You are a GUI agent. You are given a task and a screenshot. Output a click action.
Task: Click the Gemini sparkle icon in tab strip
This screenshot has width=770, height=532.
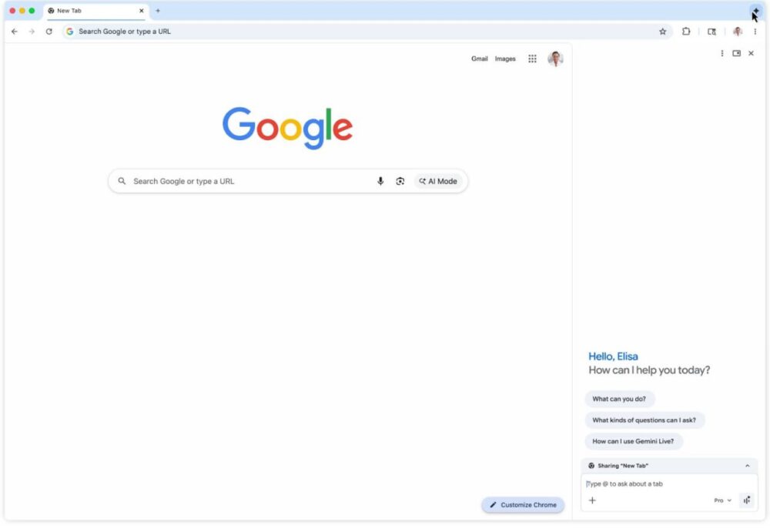[x=755, y=11]
